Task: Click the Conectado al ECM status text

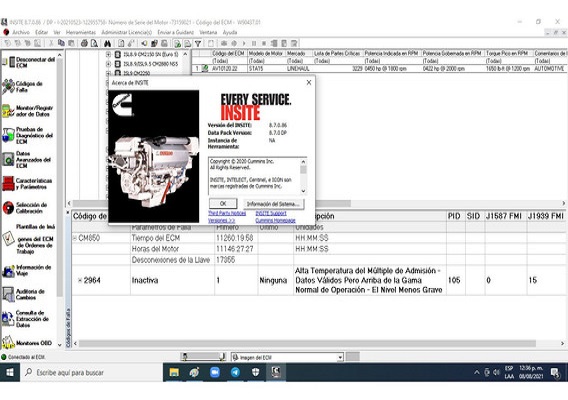Action: click(26, 357)
